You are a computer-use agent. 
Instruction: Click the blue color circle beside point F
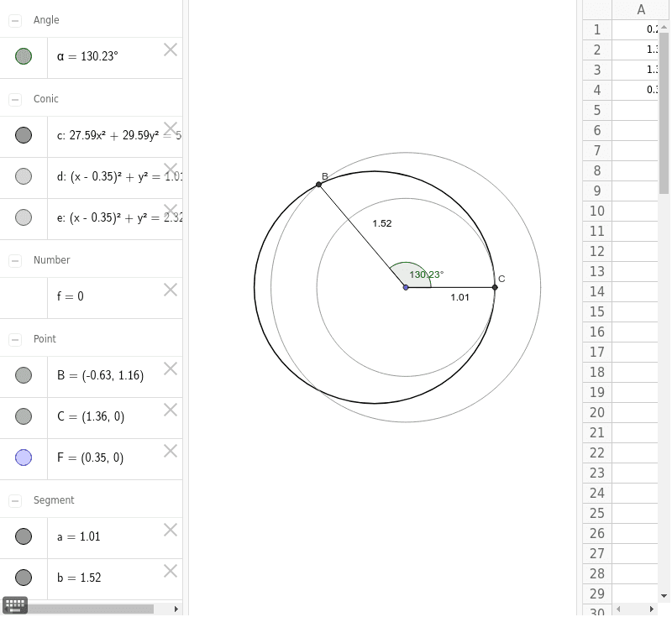pos(24,457)
